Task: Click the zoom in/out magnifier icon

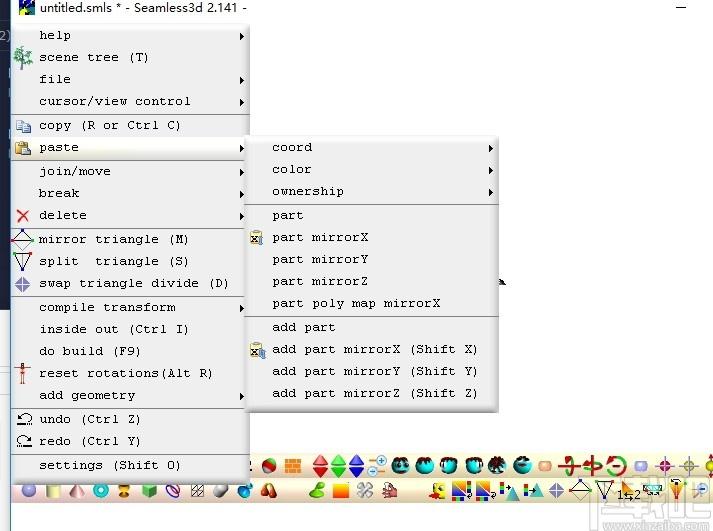Action: [x=377, y=466]
